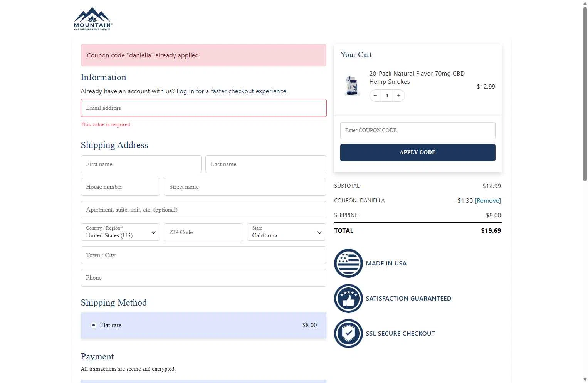Click the Mountain hemp smokes logo
The width and height of the screenshot is (588, 383).
coord(93,19)
